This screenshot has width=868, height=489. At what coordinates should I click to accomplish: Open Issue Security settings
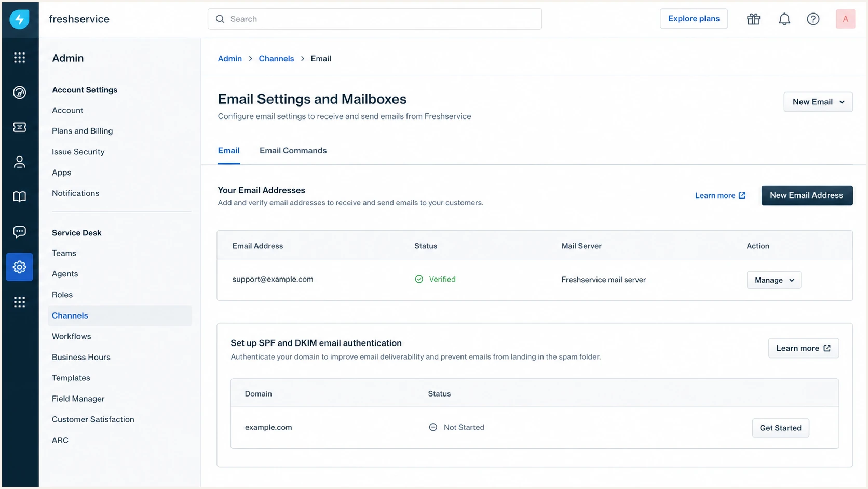click(78, 152)
